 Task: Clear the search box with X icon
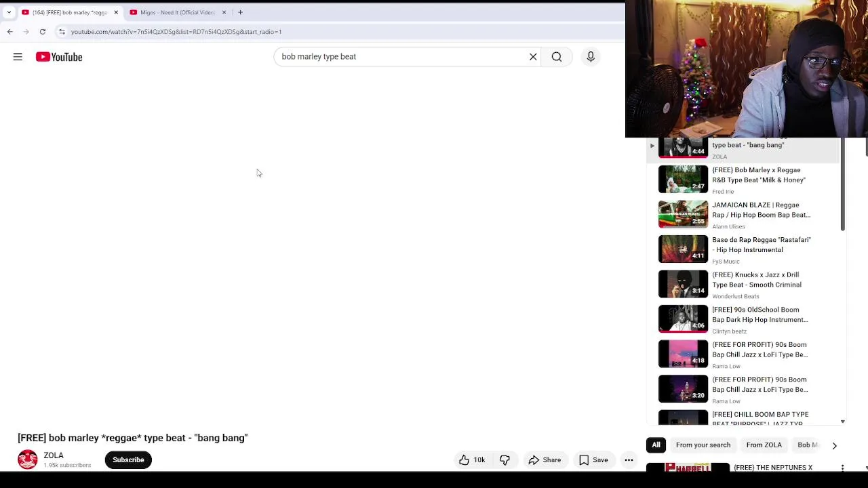533,57
